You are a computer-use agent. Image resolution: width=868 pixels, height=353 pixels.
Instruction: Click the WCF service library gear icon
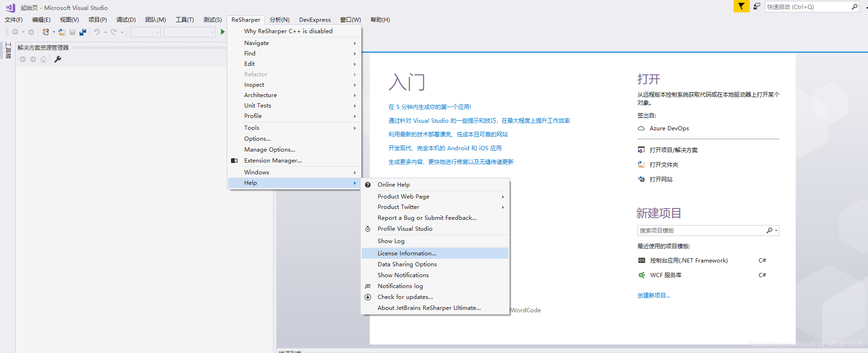coord(642,275)
